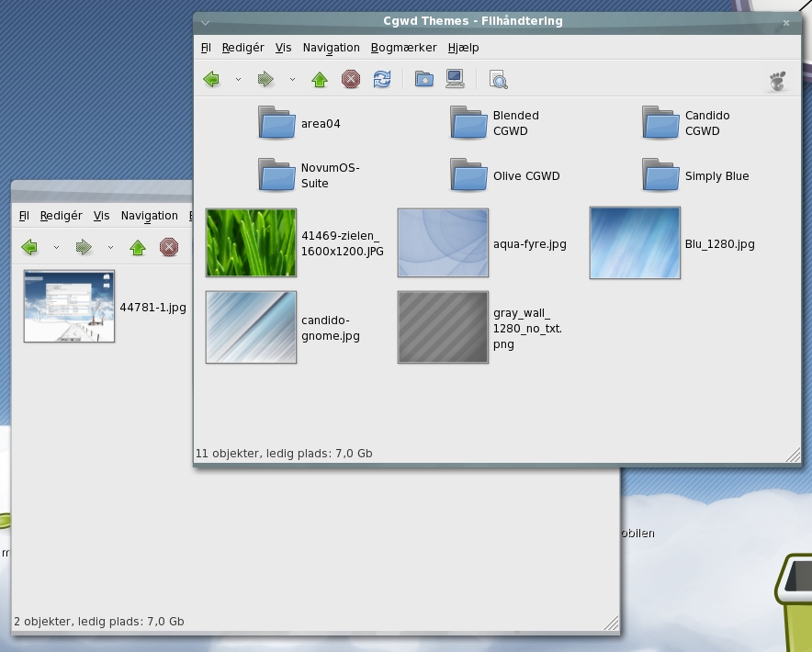Select the NovumOS-Suite folder icon

[276, 175]
